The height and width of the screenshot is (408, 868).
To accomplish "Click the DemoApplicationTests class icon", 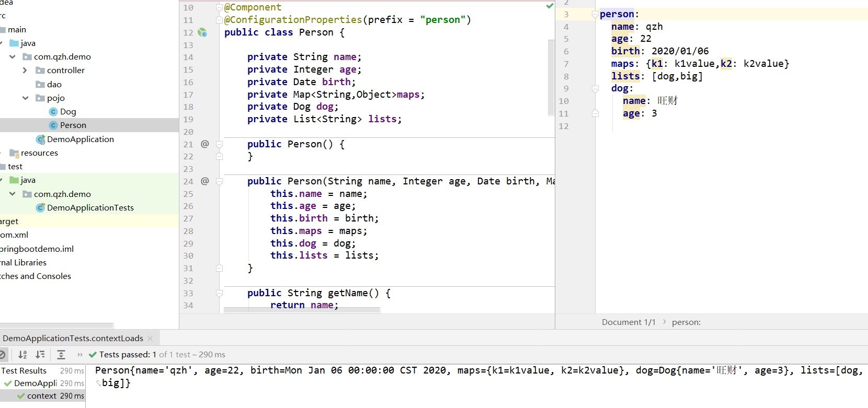I will [x=40, y=208].
